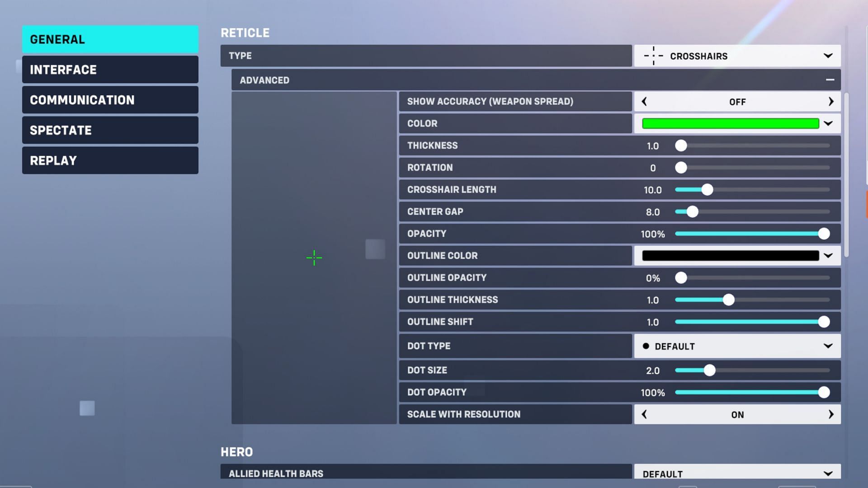
Task: Toggle Scale With Resolution on
Action: point(737,415)
